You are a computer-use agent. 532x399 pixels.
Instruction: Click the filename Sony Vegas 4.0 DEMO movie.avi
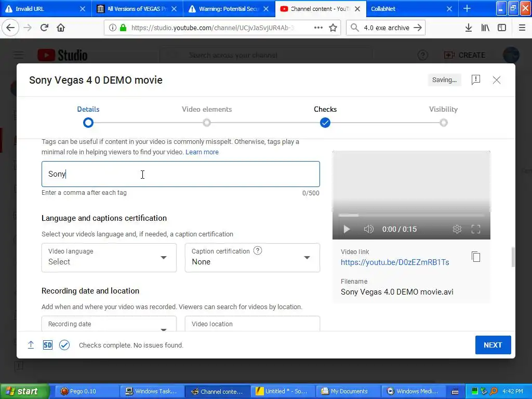click(x=397, y=292)
